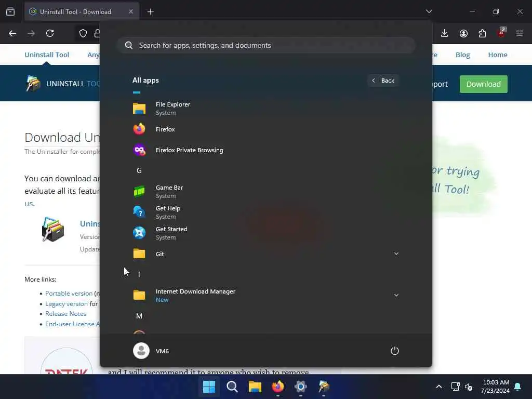
Task: Launch Firefox from the All apps list
Action: coord(265,129)
